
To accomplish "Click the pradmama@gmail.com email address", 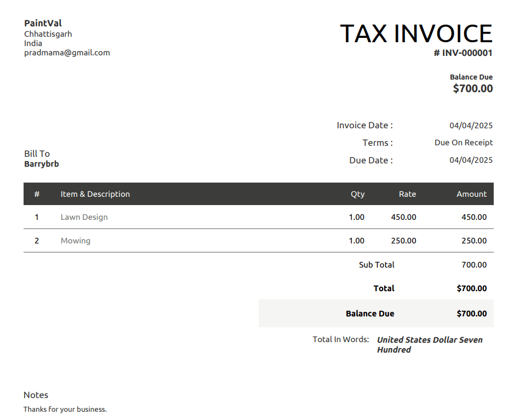I will (67, 53).
